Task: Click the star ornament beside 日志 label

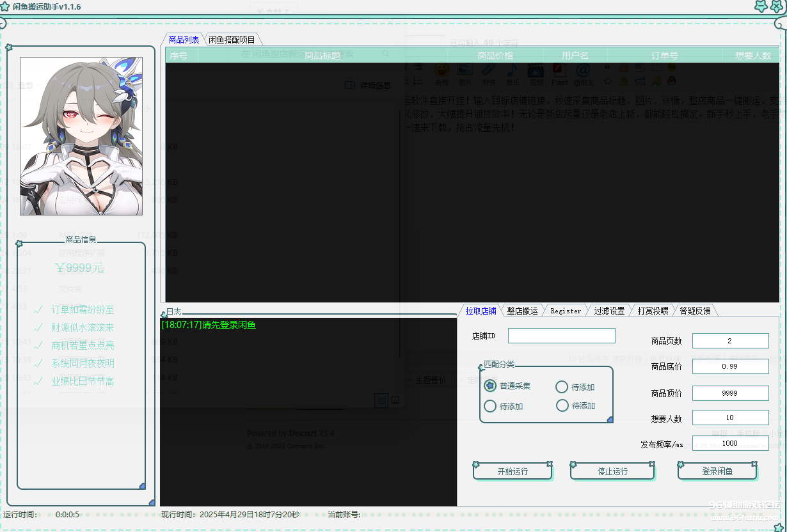Action: (164, 315)
